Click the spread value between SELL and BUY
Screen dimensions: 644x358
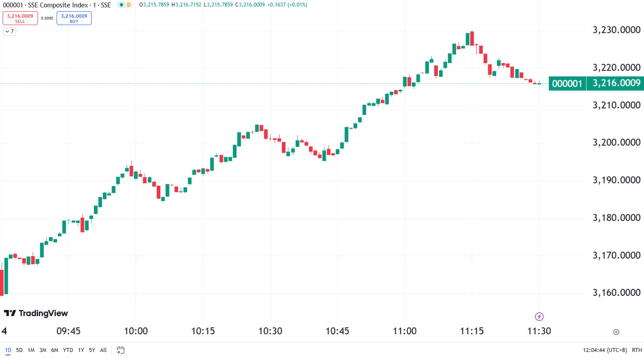[47, 18]
